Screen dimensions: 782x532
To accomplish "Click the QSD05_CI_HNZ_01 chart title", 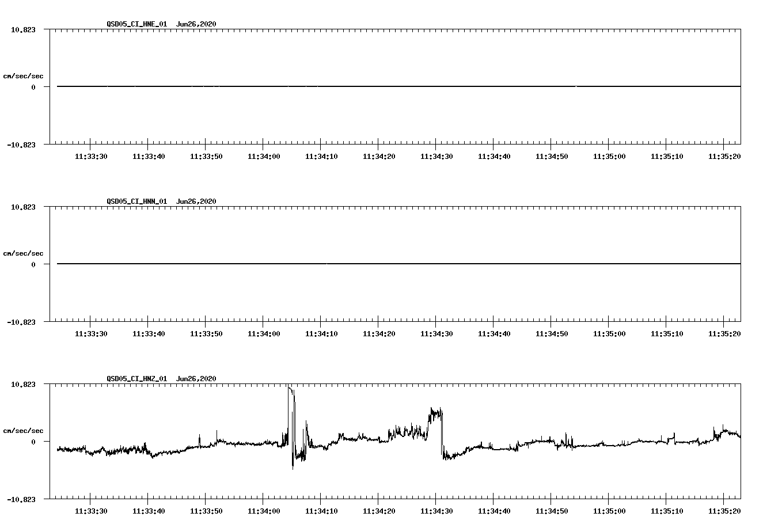I will coord(137,379).
